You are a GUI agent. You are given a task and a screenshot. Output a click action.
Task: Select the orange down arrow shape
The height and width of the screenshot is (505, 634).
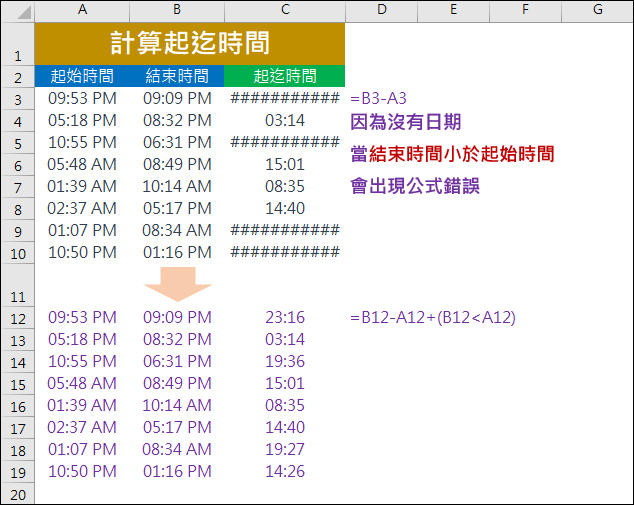tap(178, 283)
